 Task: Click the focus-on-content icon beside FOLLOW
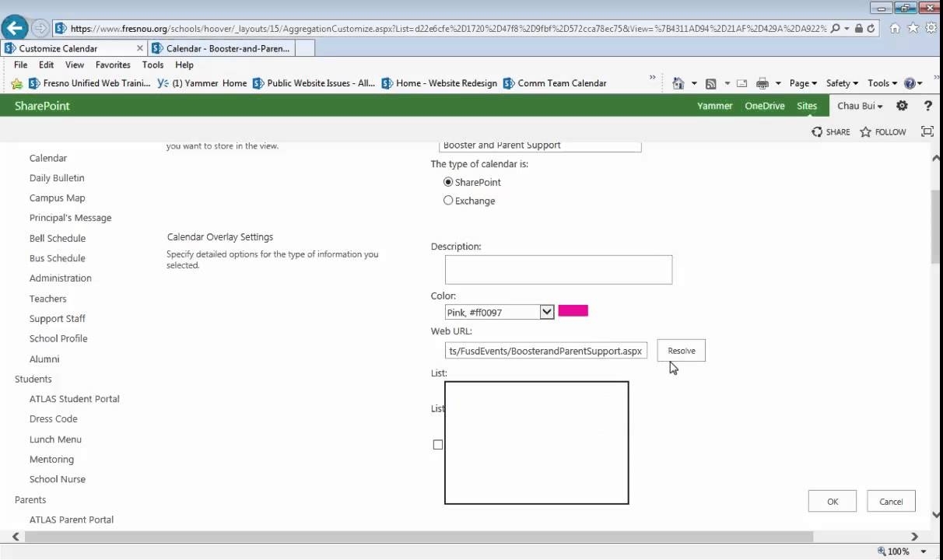point(927,131)
